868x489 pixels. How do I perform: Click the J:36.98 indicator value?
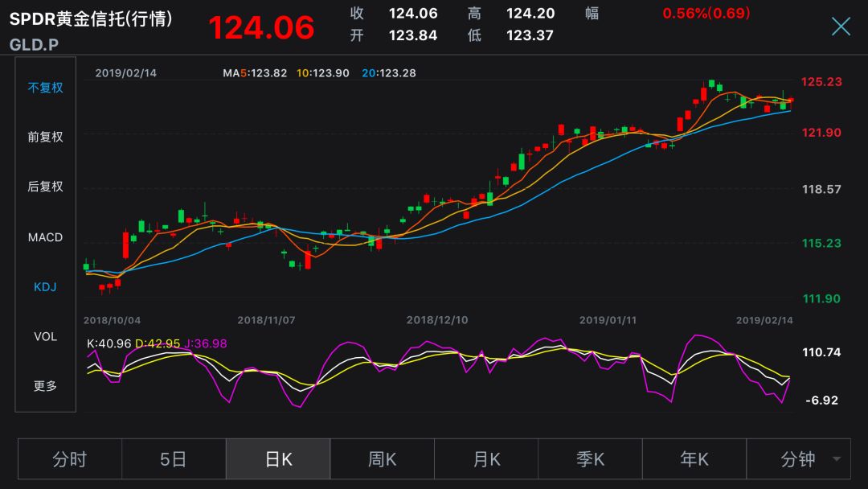tap(206, 343)
